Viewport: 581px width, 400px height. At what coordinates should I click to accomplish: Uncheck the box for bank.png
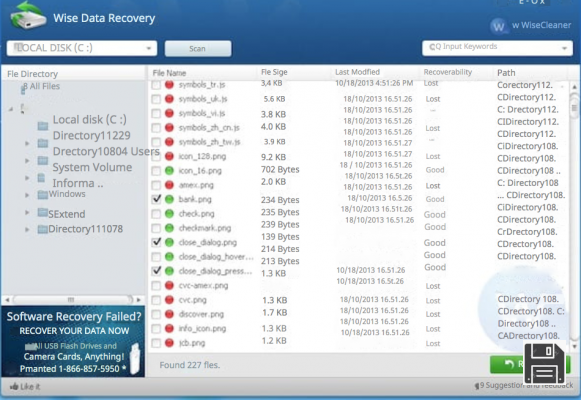156,199
